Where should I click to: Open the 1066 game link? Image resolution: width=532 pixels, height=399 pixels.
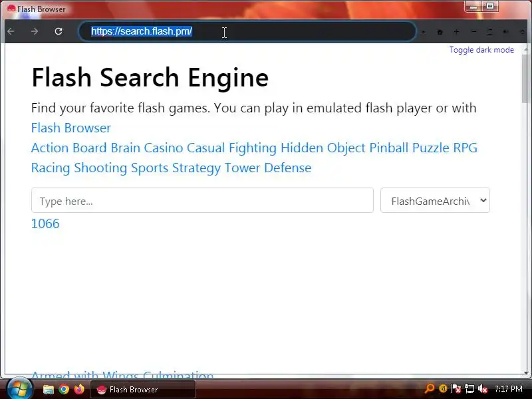tap(45, 223)
